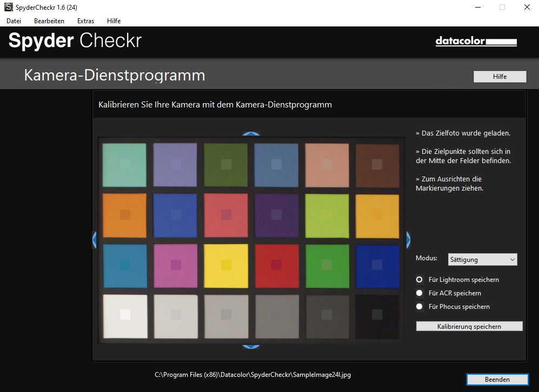
Task: Click the 'Kalibrierung speichern' button
Action: (469, 326)
